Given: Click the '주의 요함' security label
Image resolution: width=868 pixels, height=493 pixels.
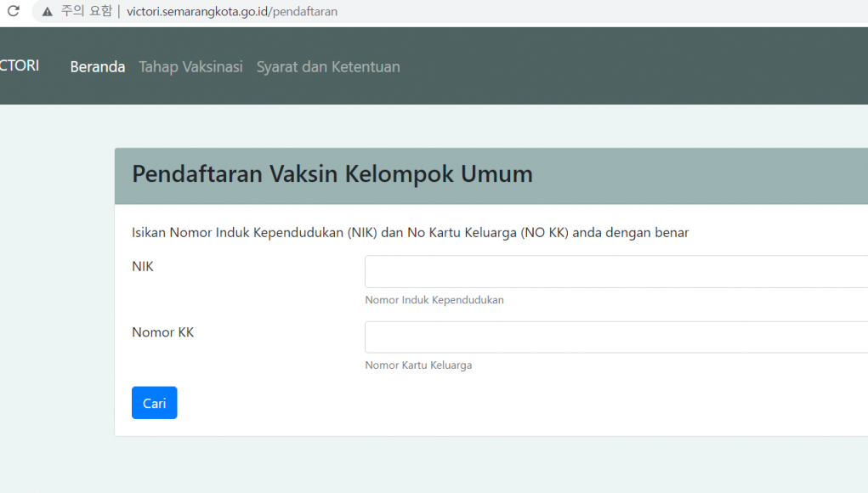Looking at the screenshot, I should [86, 12].
